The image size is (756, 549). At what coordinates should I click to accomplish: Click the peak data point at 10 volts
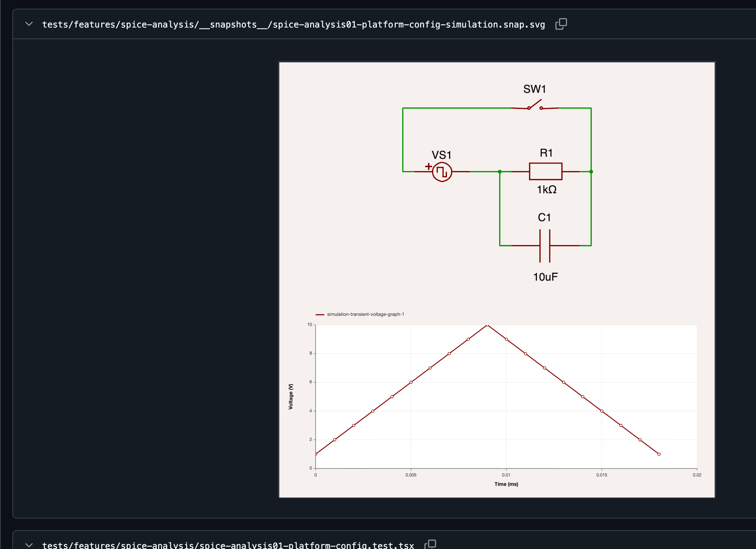(x=487, y=325)
